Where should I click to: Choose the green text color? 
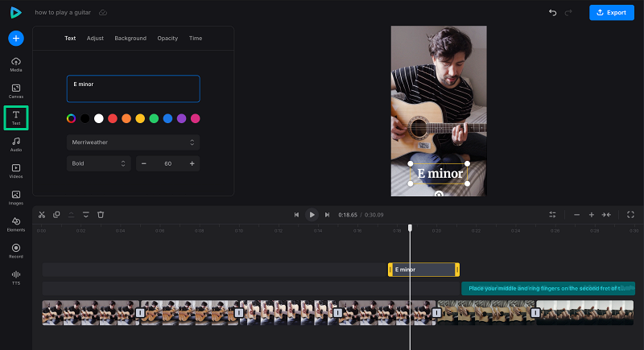tap(154, 118)
